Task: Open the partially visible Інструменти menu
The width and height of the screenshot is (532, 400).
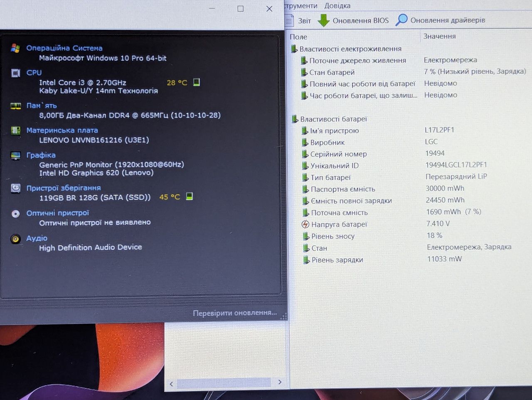Action: click(301, 6)
